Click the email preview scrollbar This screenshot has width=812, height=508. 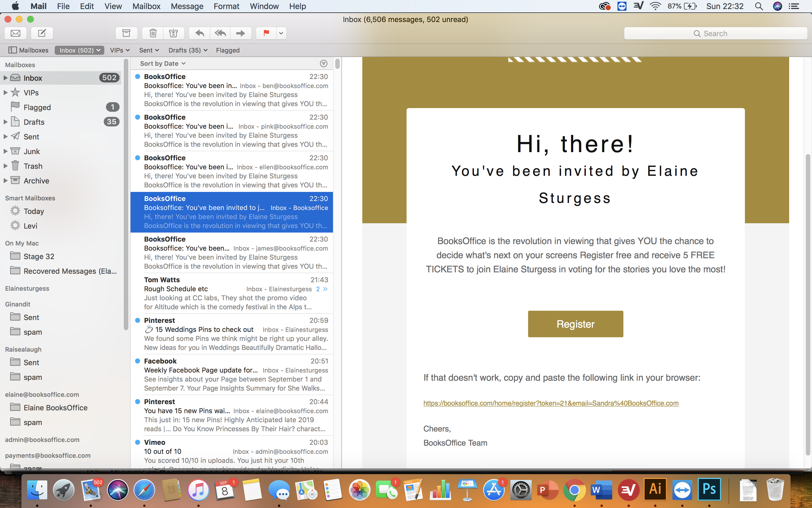pos(808,305)
